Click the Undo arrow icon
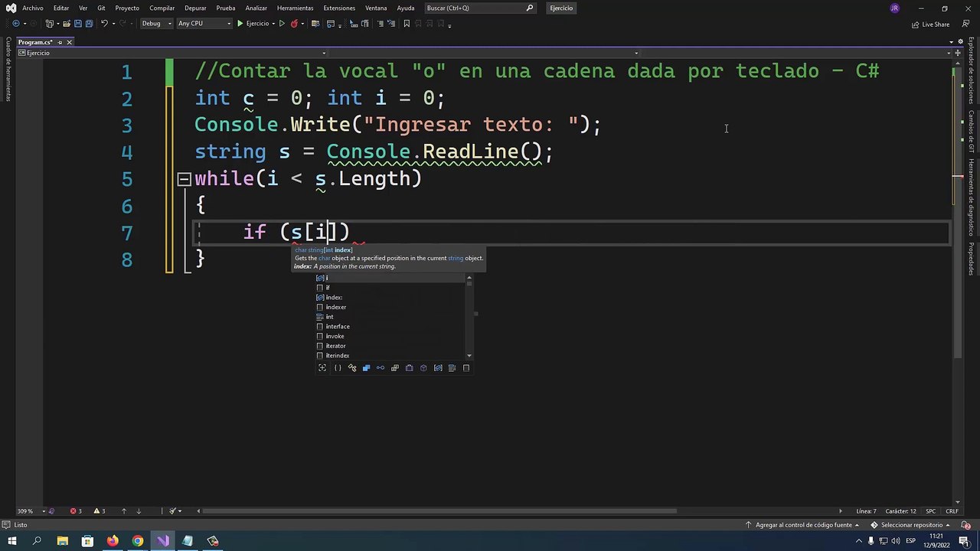Screen dimensions: 980x551 (x=104, y=24)
